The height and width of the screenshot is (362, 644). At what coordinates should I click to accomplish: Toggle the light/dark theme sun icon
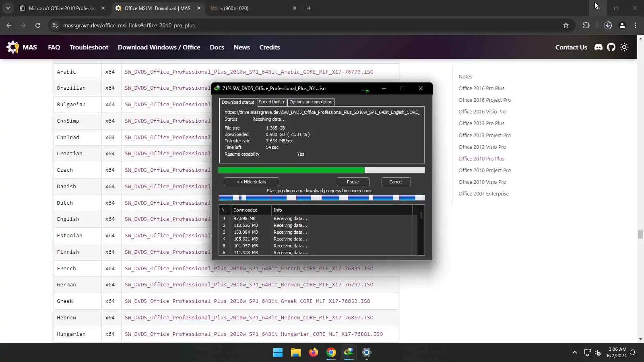click(624, 47)
